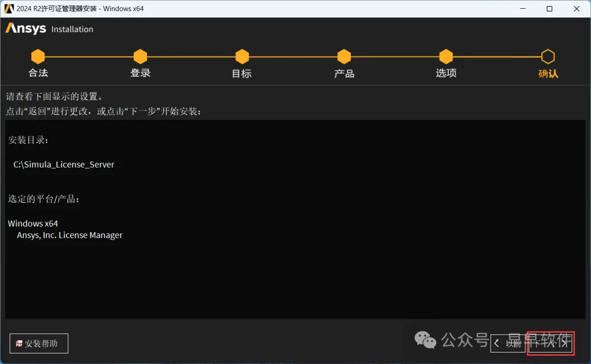The width and height of the screenshot is (591, 364).
Task: Close the installer window
Action: click(576, 8)
